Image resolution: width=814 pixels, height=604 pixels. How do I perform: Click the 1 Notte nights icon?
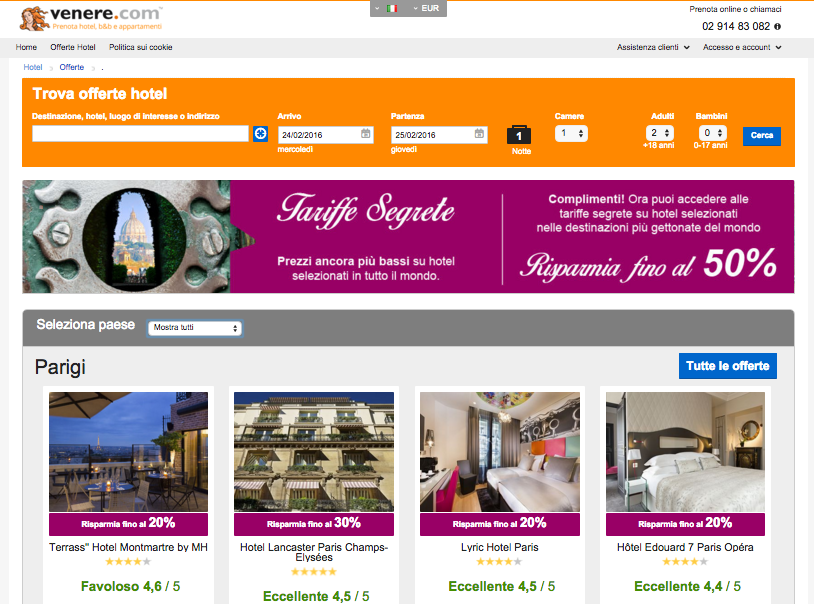[x=519, y=135]
